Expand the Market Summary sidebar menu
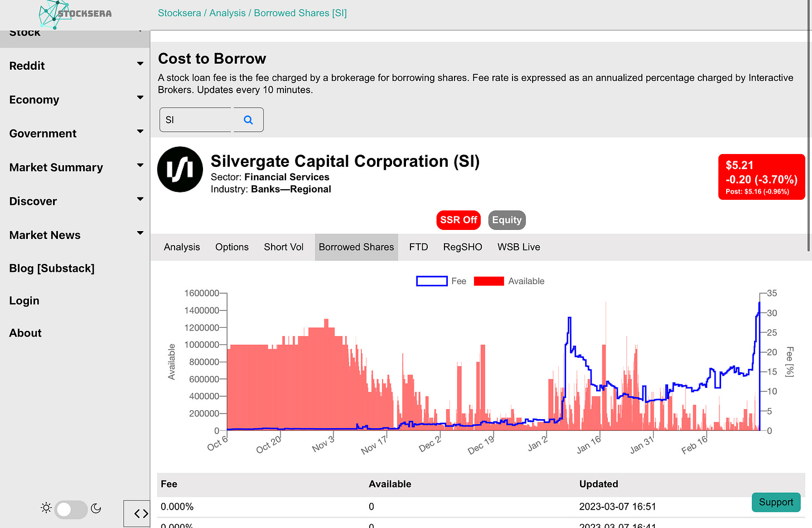Image resolution: width=812 pixels, height=528 pixels. (75, 167)
